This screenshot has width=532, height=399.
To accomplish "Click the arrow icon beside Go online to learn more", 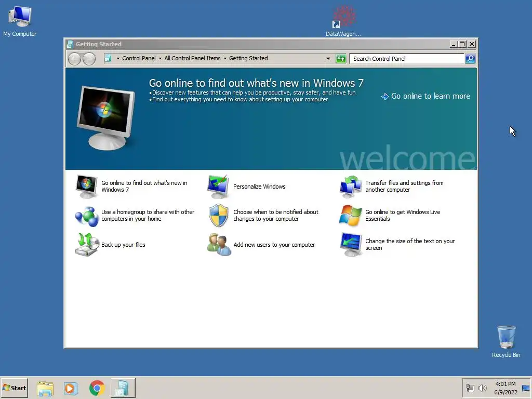I will (x=385, y=97).
